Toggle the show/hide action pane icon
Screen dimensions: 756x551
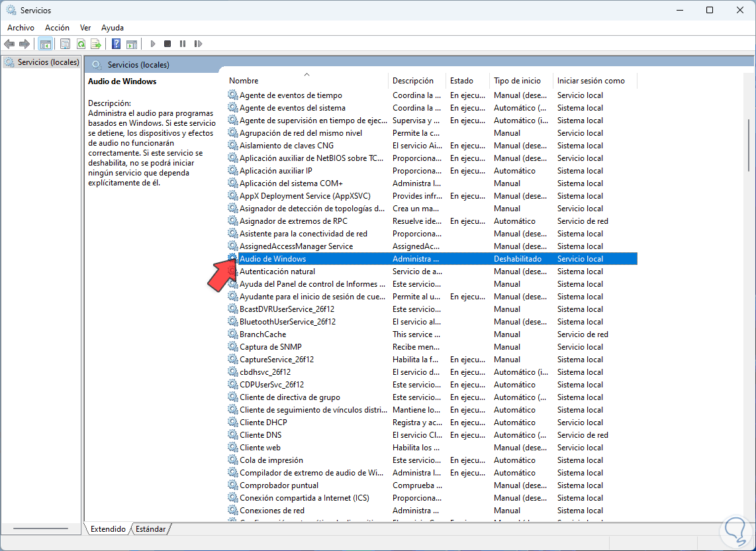(x=132, y=44)
